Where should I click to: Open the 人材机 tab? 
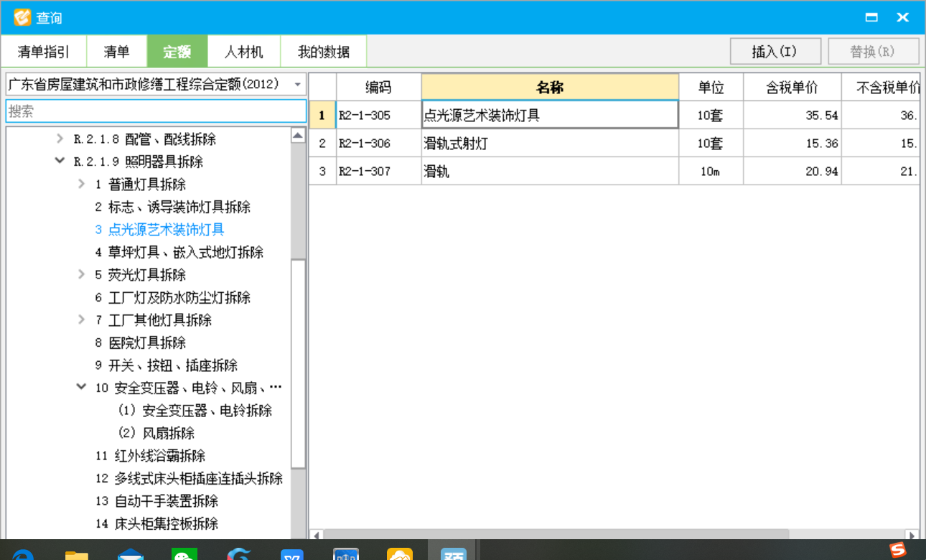(x=244, y=52)
